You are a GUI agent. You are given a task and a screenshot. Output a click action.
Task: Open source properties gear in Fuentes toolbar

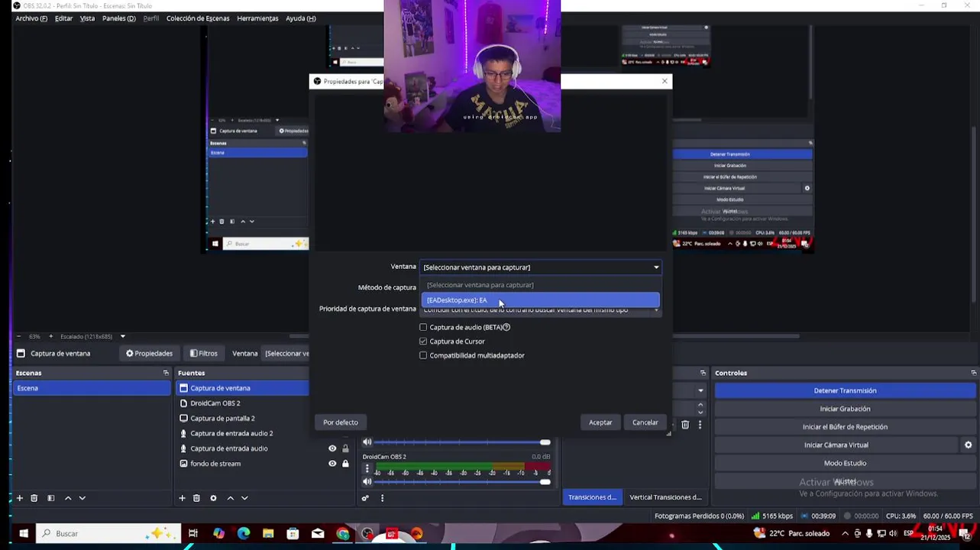point(213,498)
